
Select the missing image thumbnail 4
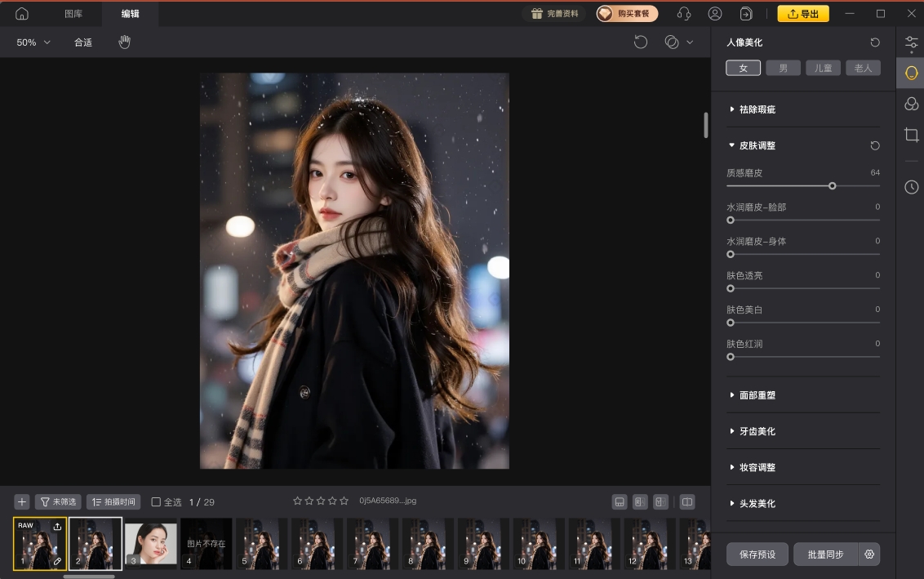point(207,544)
